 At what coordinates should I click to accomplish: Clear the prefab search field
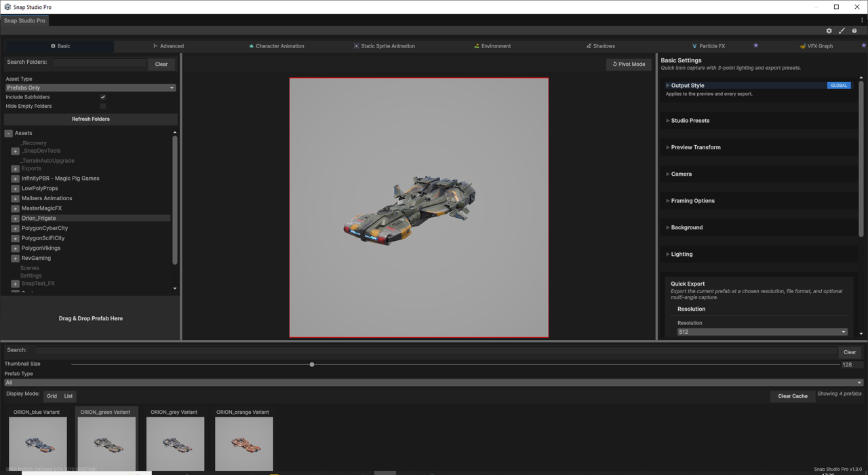(x=849, y=352)
